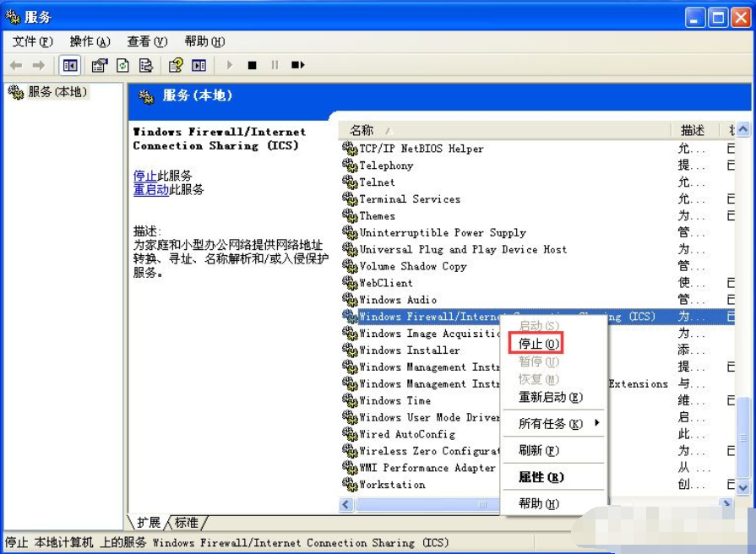Stop the service with the square stop icon
Screen dimensions: 756x554
coord(253,65)
